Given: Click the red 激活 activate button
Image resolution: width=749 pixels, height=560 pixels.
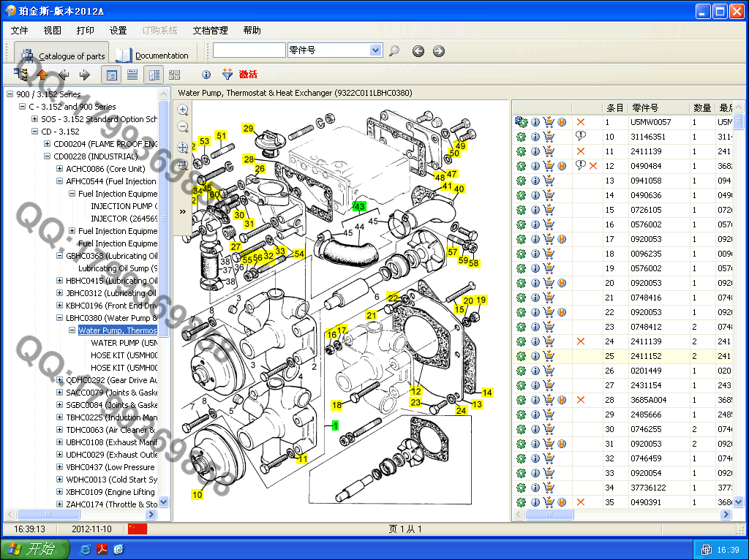Looking at the screenshot, I should (x=248, y=75).
